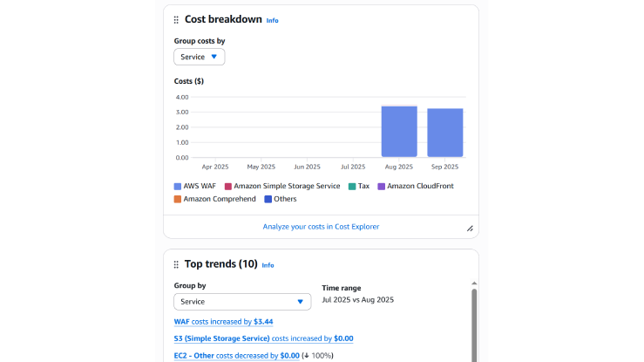The height and width of the screenshot is (362, 644).
Task: Open the Top trends Group by dropdown
Action: coord(242,302)
